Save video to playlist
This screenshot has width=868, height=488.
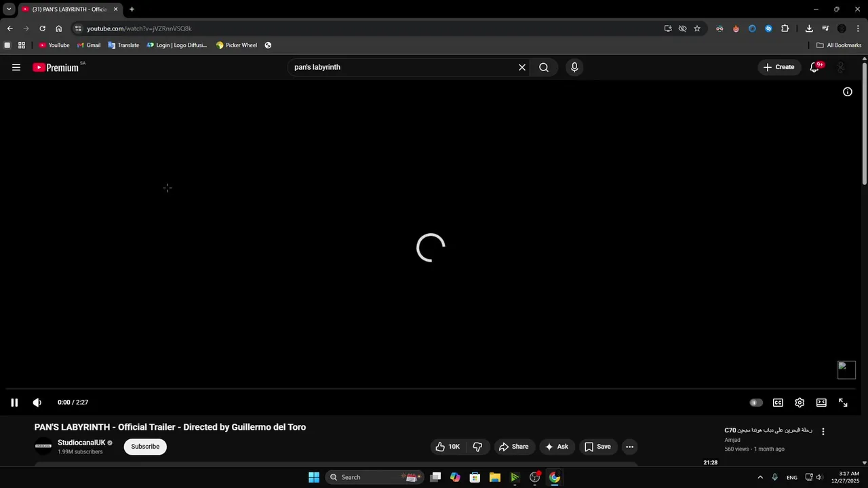point(598,447)
